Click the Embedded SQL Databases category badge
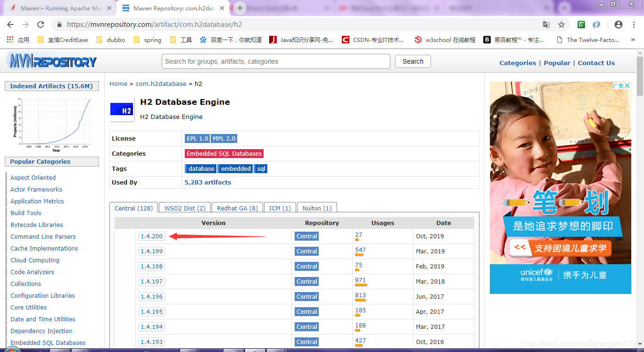This screenshot has width=644, height=352. point(224,154)
